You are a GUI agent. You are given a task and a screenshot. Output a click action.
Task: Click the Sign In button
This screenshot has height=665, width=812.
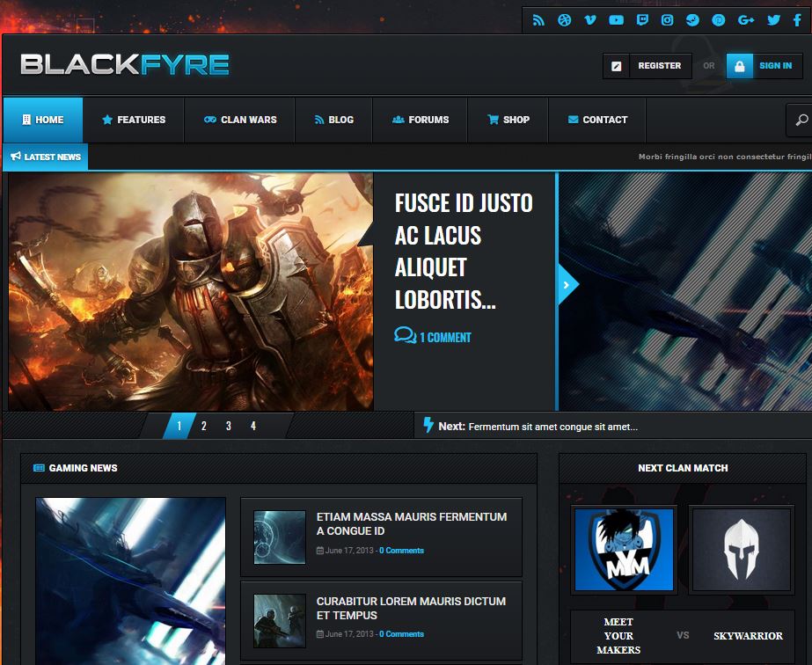764,66
